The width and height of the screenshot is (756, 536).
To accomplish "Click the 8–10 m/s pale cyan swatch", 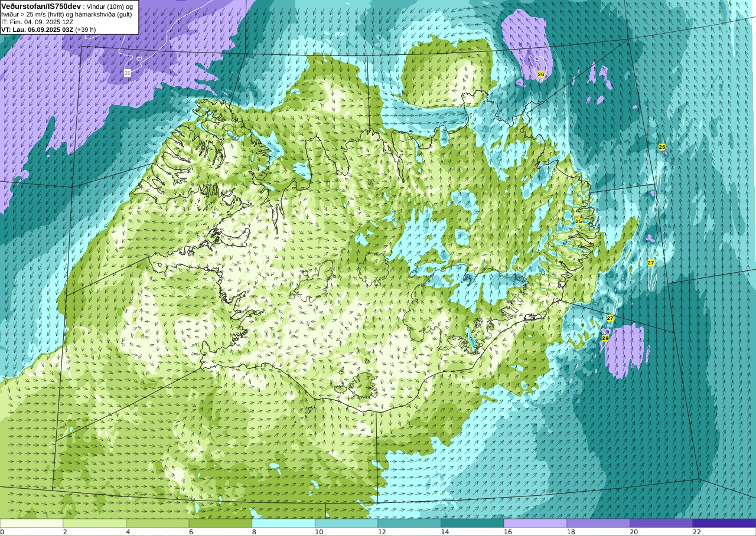I will pos(283,523).
